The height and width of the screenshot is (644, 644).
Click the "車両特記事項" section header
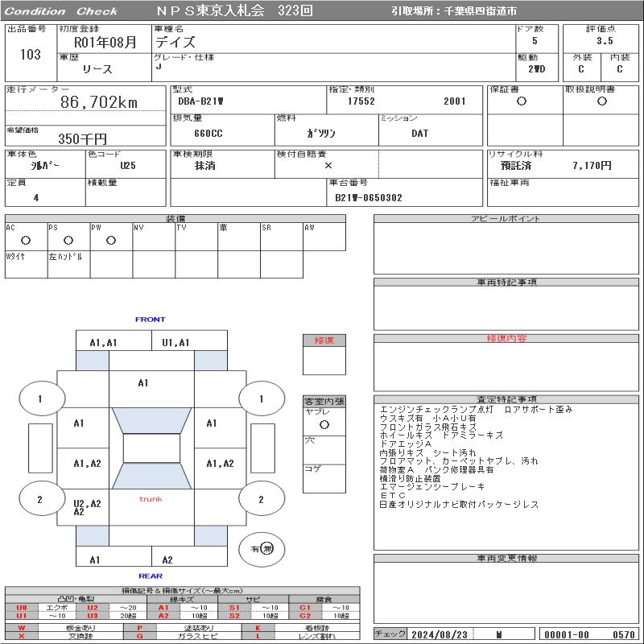coord(506,283)
